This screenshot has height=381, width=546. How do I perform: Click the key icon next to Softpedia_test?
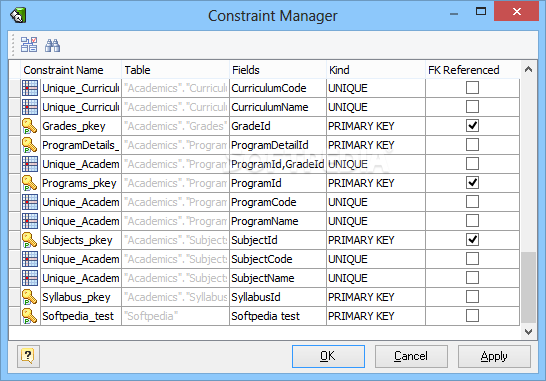coord(30,316)
